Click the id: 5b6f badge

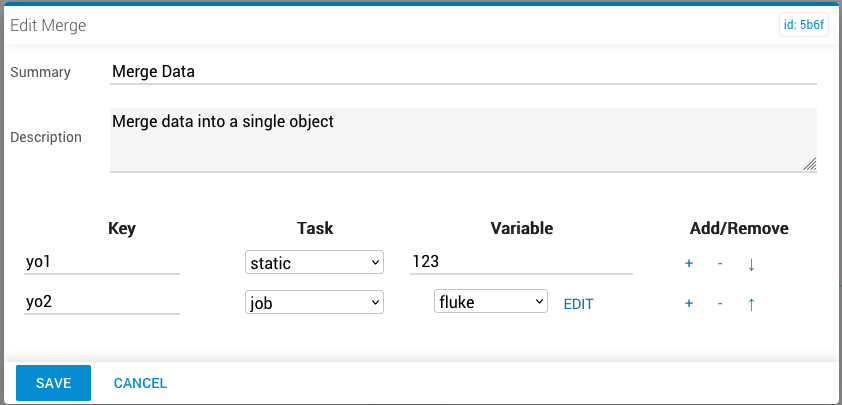tap(804, 25)
